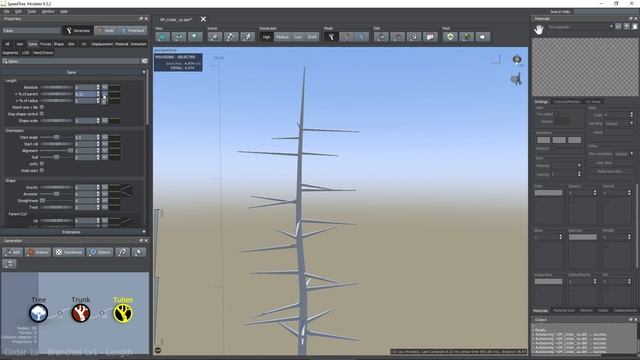This screenshot has height=360, width=640.
Task: Clear the property search filter
Action: [x=144, y=61]
